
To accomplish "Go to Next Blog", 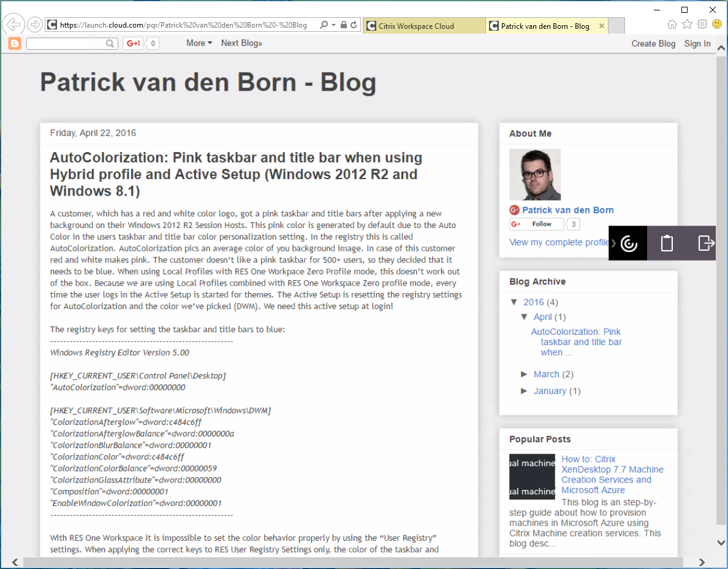I will [241, 43].
